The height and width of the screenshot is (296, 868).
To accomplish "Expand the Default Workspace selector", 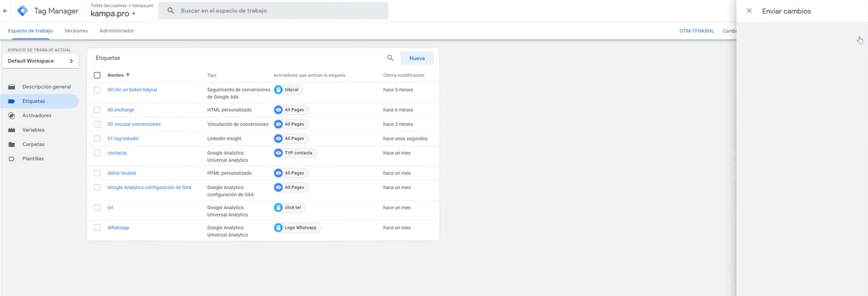I will [40, 61].
